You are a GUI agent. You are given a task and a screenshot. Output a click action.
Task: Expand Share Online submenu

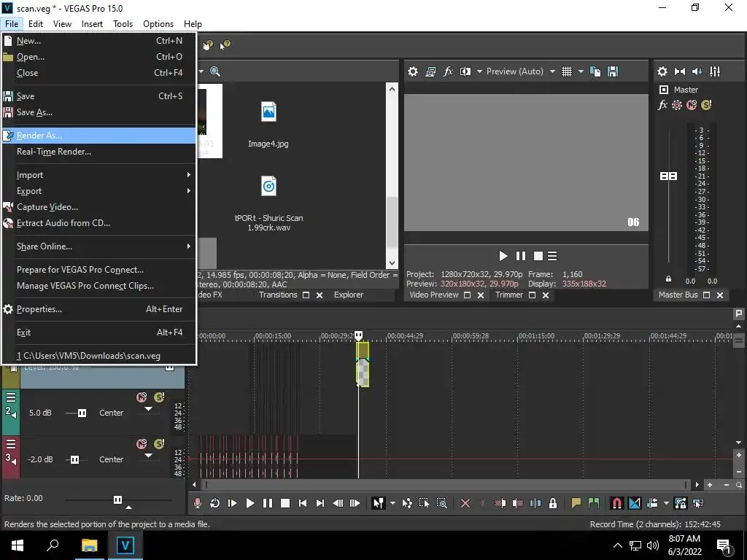point(99,246)
